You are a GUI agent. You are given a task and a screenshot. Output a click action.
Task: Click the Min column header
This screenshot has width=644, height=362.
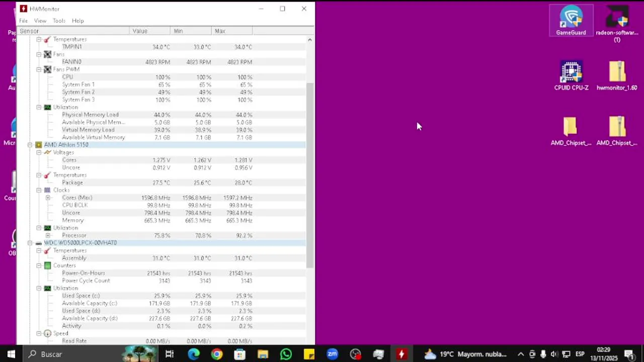tap(191, 31)
